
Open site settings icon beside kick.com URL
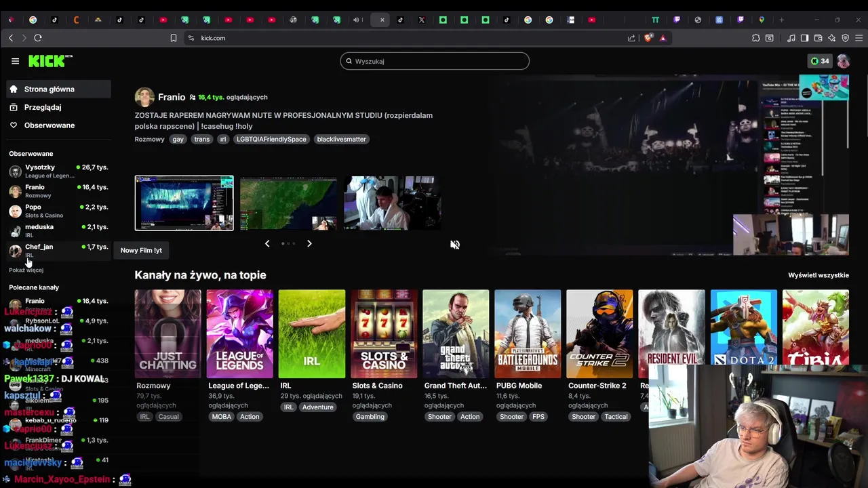[x=191, y=38]
